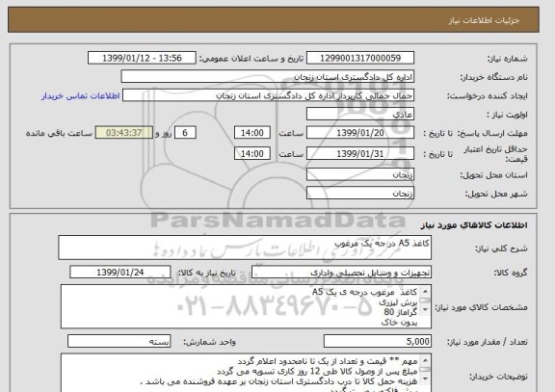Image resolution: width=555 pixels, height=392 pixels.
Task: Click the quantity field showing 5,000
Action: pyautogui.click(x=378, y=341)
